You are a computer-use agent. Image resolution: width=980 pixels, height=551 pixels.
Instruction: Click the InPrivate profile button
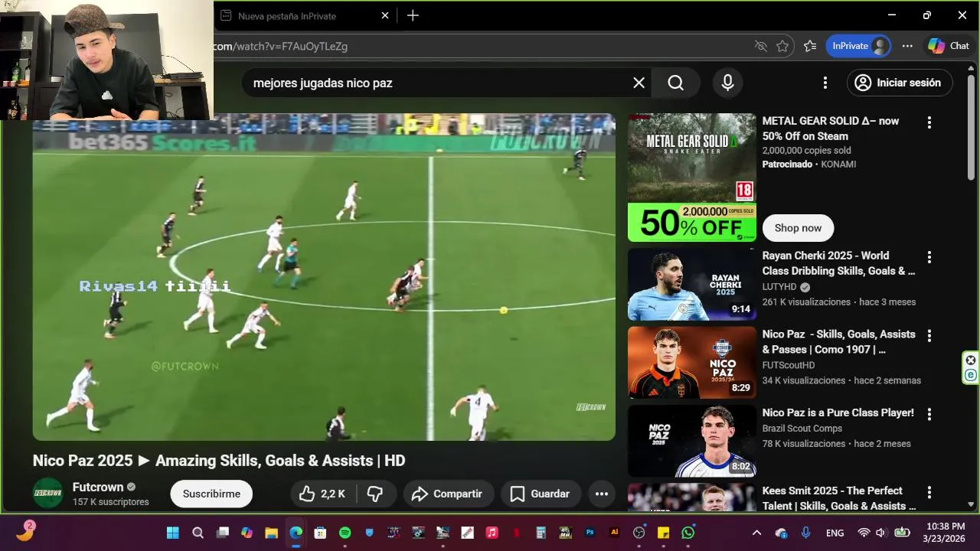pos(857,46)
